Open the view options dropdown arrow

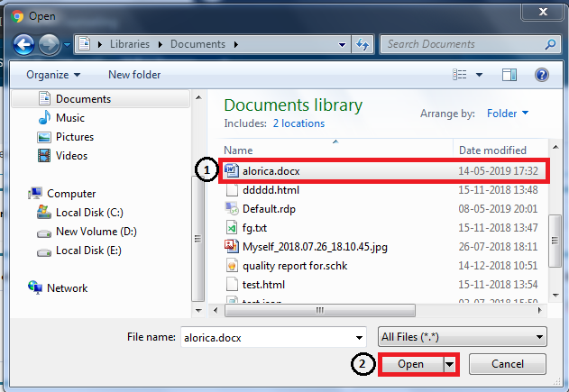pos(479,75)
